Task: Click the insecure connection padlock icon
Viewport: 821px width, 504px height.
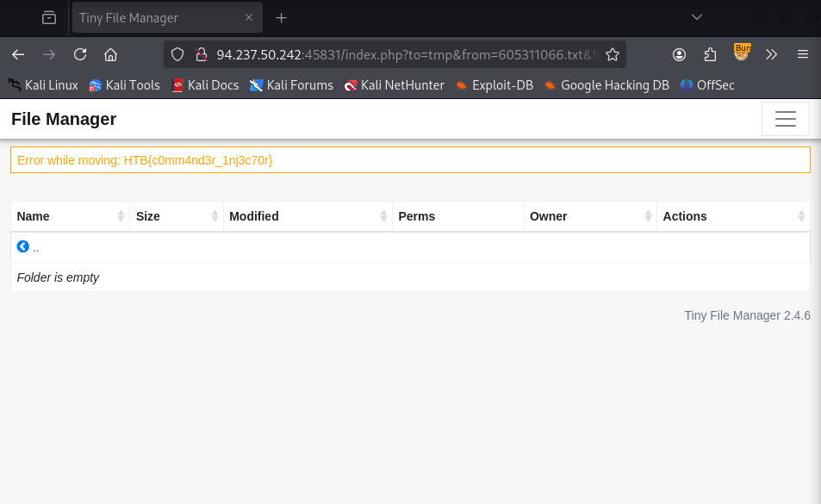Action: tap(201, 54)
